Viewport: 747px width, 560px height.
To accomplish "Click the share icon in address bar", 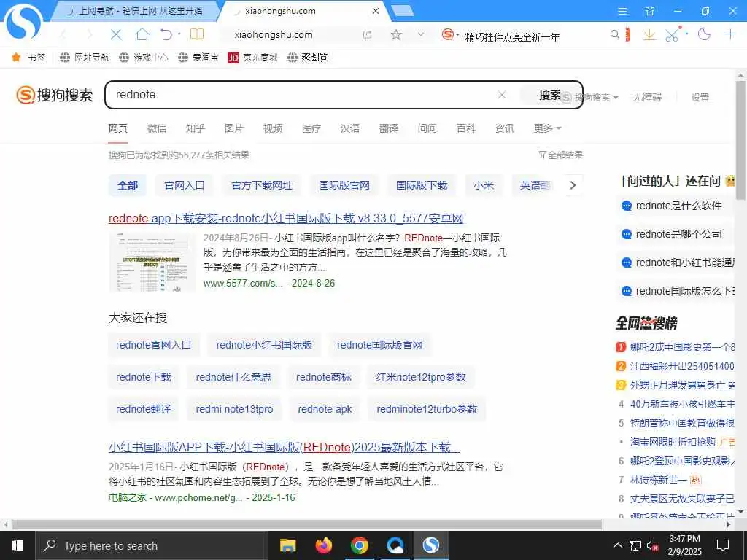I will tap(368, 34).
